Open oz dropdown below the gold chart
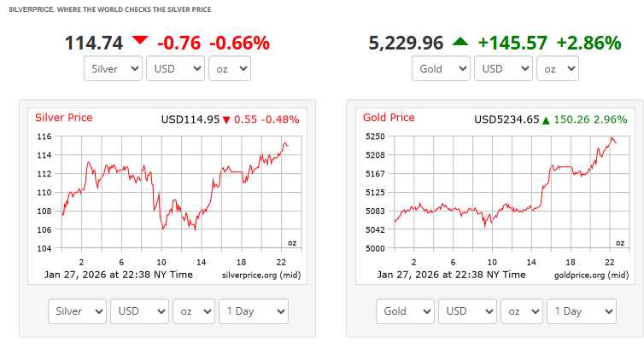644x348 pixels. click(521, 311)
